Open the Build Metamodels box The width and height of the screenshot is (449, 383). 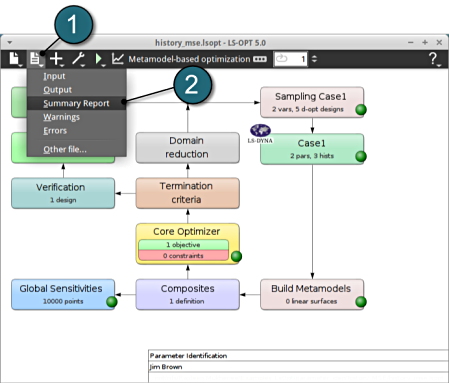pyautogui.click(x=312, y=295)
